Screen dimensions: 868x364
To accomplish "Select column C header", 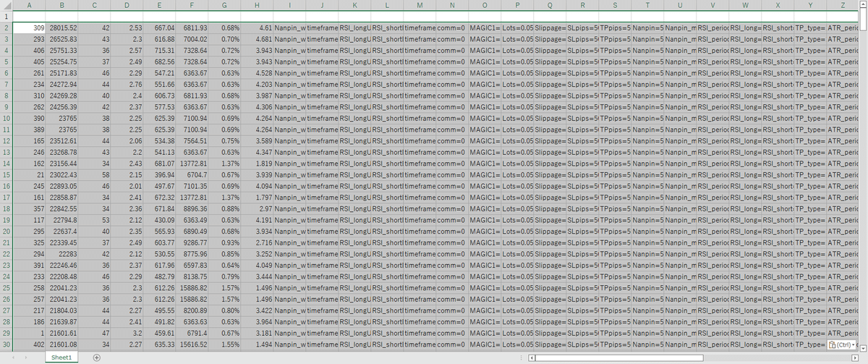I will pyautogui.click(x=95, y=5).
